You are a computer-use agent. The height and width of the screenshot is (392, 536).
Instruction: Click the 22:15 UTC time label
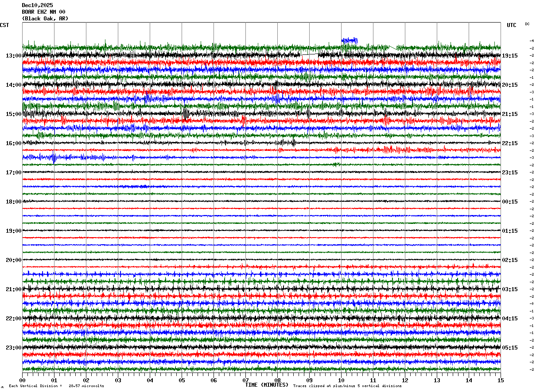click(510, 143)
